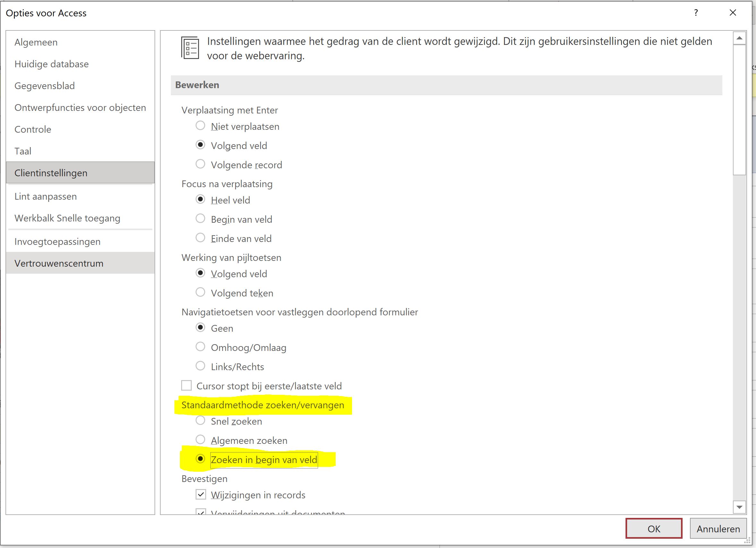Select Invoegtoepassingen category

coord(80,242)
